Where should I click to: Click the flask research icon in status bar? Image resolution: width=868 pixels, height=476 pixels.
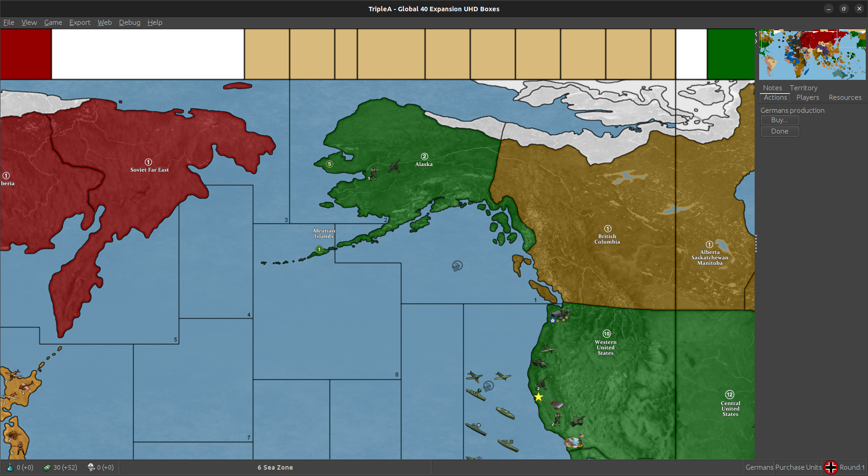[x=10, y=467]
